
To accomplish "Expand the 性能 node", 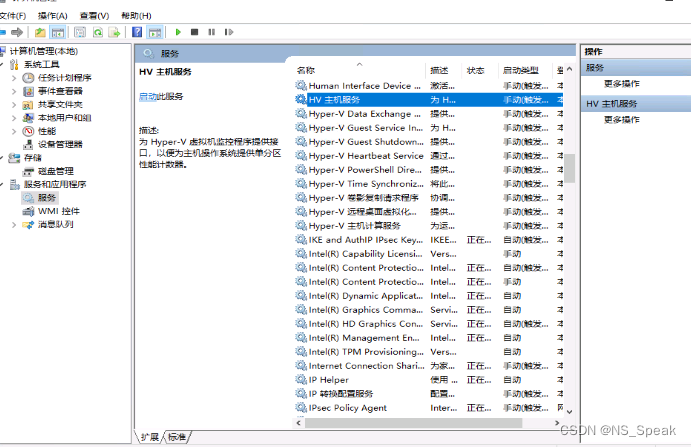I will click(14, 131).
